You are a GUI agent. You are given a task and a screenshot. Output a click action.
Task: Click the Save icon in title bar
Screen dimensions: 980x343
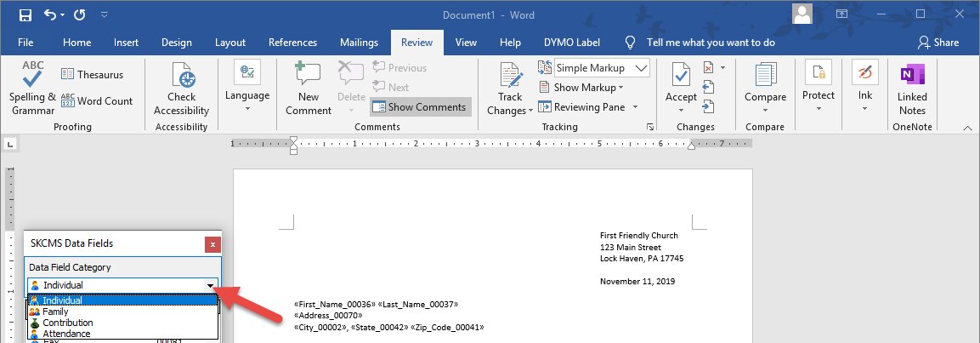(25, 15)
